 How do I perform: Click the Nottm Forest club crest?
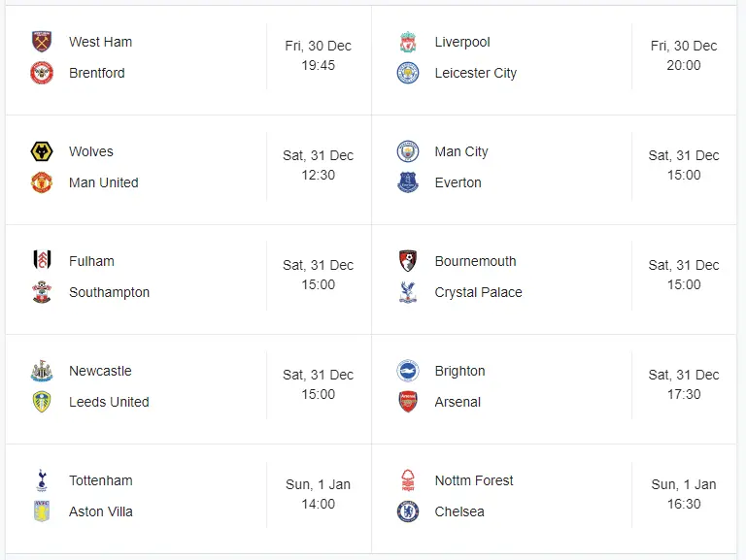pyautogui.click(x=408, y=480)
